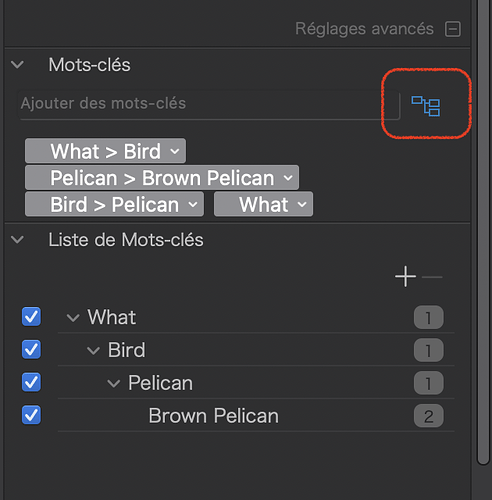Click the count badge beside What
Image resolution: width=492 pixels, height=500 pixels.
click(x=429, y=317)
